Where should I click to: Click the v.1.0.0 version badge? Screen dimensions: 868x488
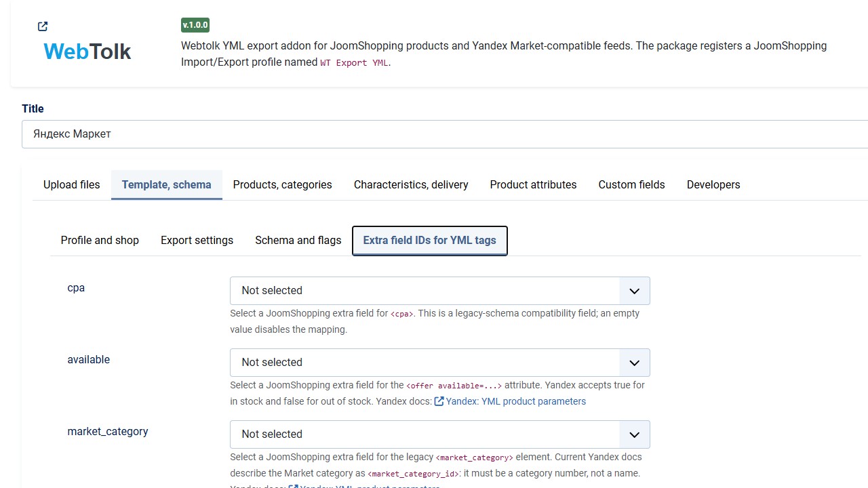[195, 25]
